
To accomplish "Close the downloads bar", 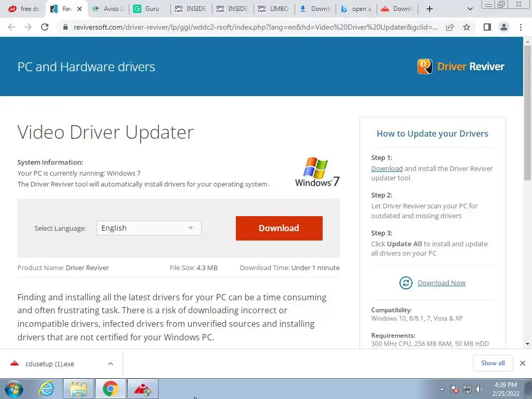I will point(523,363).
